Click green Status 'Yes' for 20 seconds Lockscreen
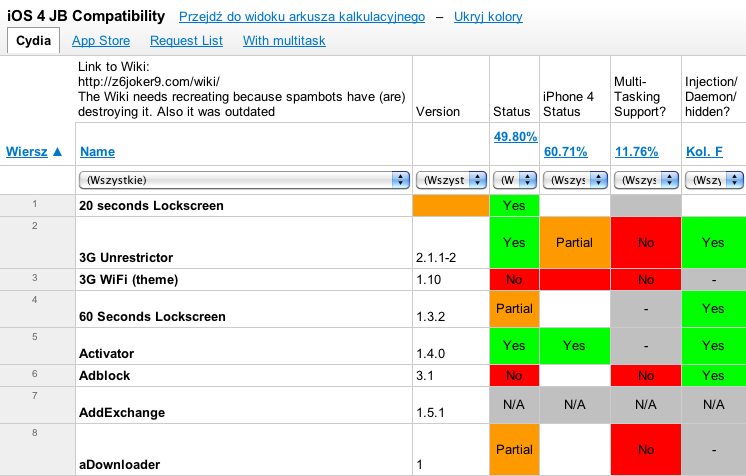The height and width of the screenshot is (476, 746). coord(514,206)
